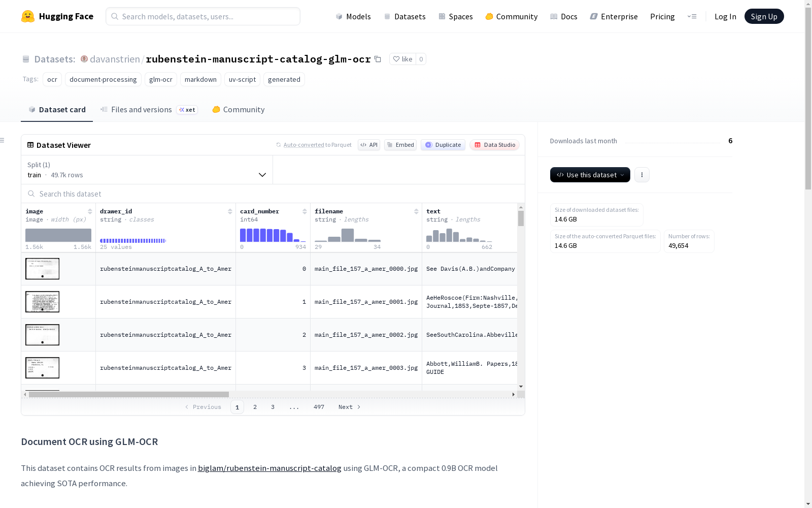Screen dimensions: 812x508
Task: Open the image thumbnail for card number 0
Action: (42, 269)
